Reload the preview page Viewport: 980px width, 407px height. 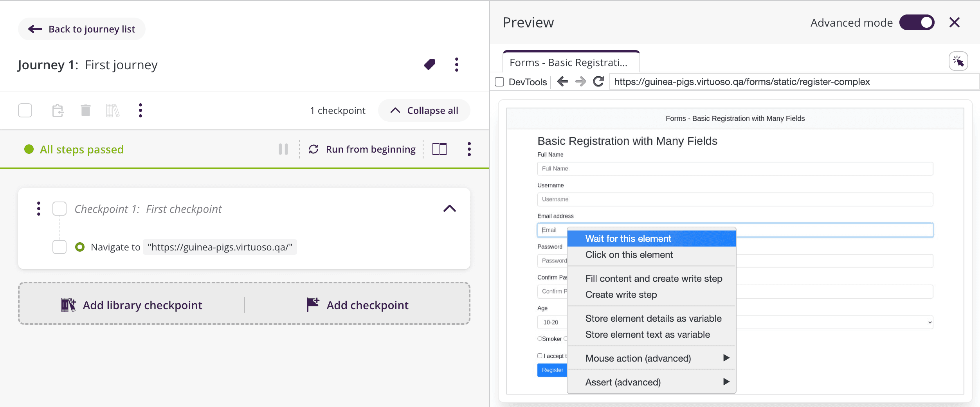(598, 81)
